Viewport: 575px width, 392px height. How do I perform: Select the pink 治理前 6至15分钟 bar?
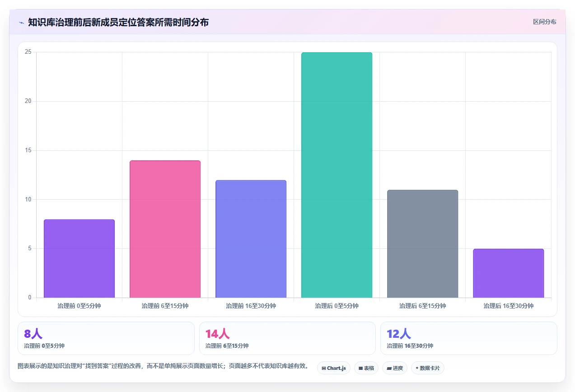pos(165,229)
